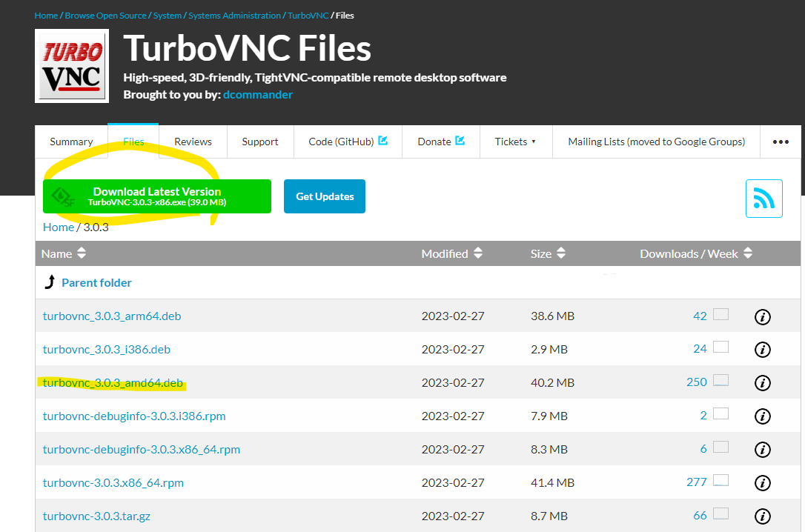Download turbovnc-debuginfo-3.0.3.i386.rpm file
Image resolution: width=805 pixels, height=532 pixels.
tap(134, 416)
